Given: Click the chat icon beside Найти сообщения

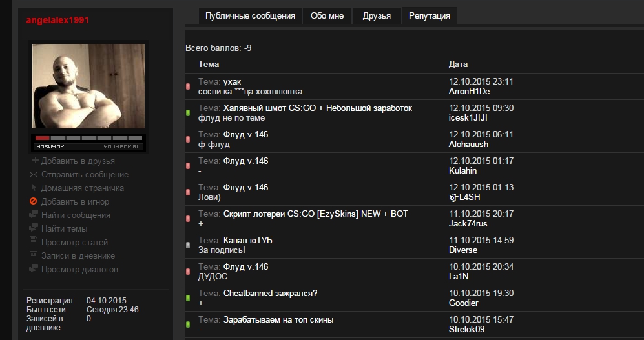Looking at the screenshot, I should click(34, 214).
